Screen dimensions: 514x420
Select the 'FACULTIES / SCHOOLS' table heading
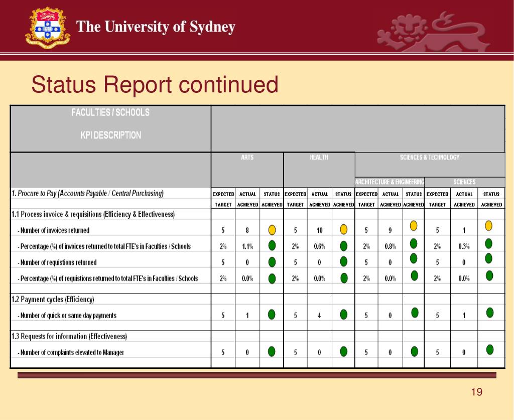click(110, 113)
